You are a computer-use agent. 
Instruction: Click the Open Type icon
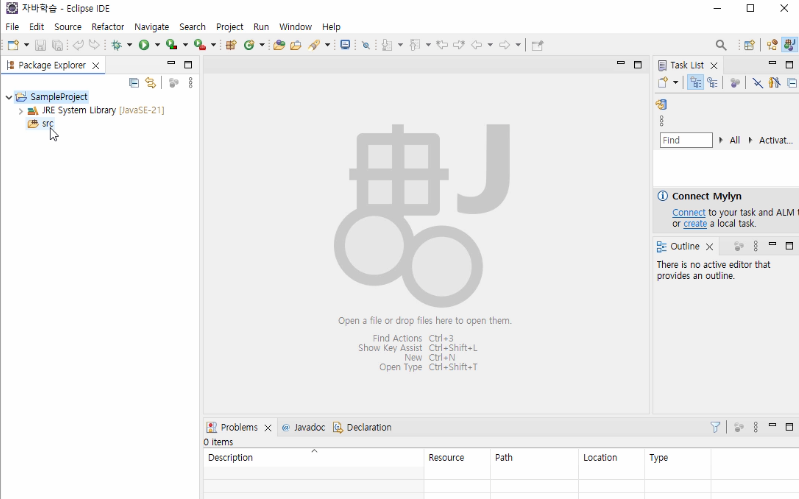[279, 45]
